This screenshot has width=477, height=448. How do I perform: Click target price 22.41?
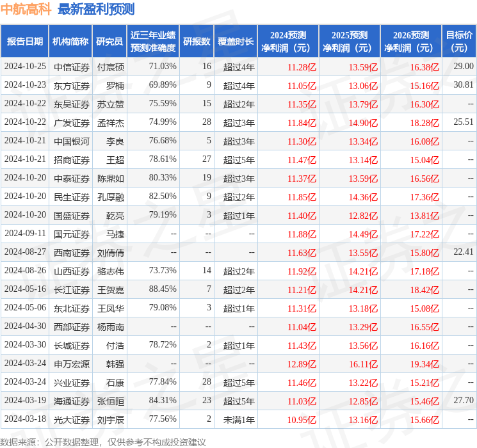[x=464, y=252]
